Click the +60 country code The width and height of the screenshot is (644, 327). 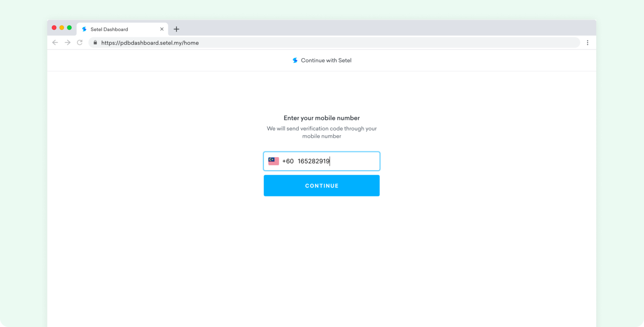tap(288, 161)
